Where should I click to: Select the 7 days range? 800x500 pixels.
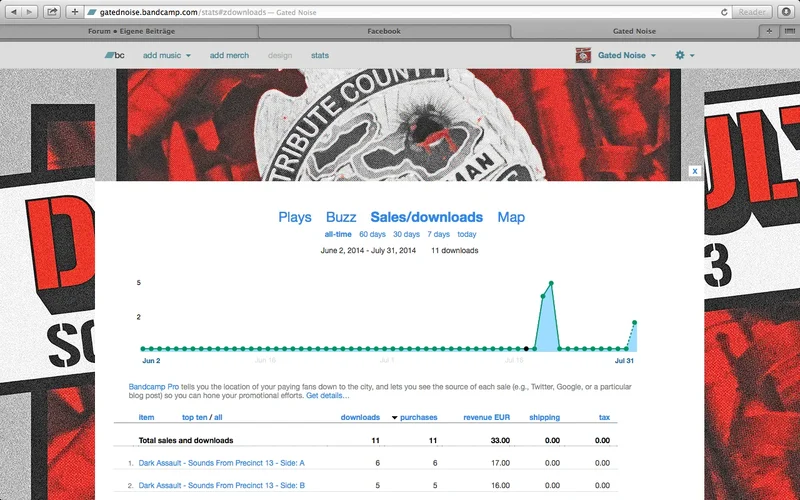click(438, 234)
